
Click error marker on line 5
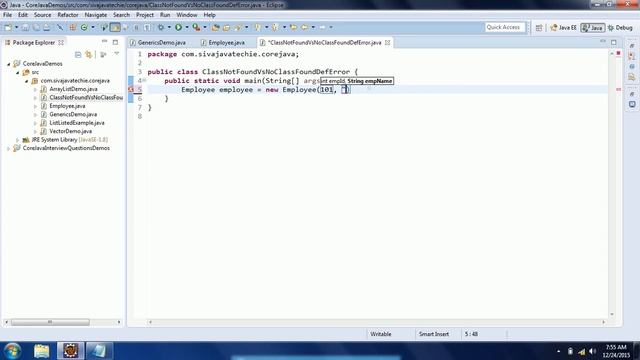point(131,89)
